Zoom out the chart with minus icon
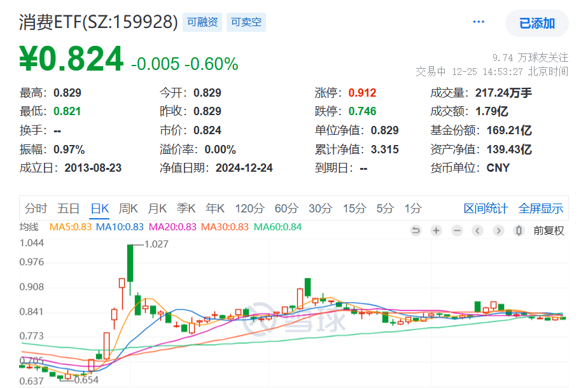 pos(456,230)
